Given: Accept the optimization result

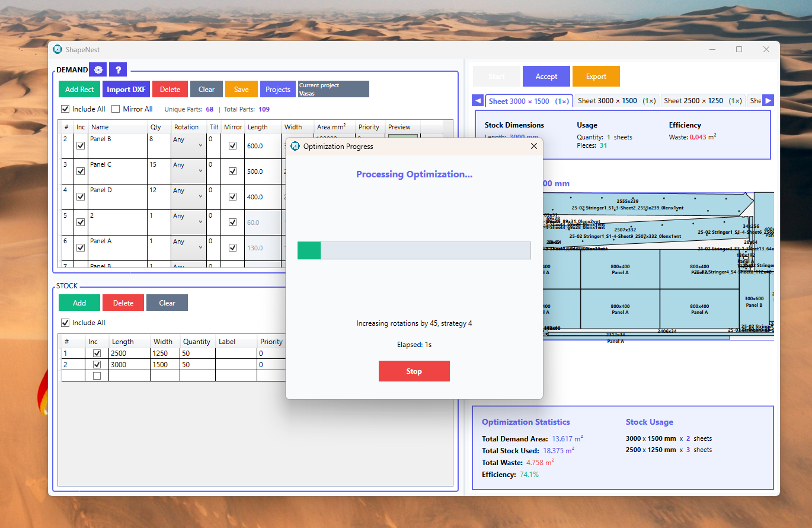Looking at the screenshot, I should tap(546, 76).
